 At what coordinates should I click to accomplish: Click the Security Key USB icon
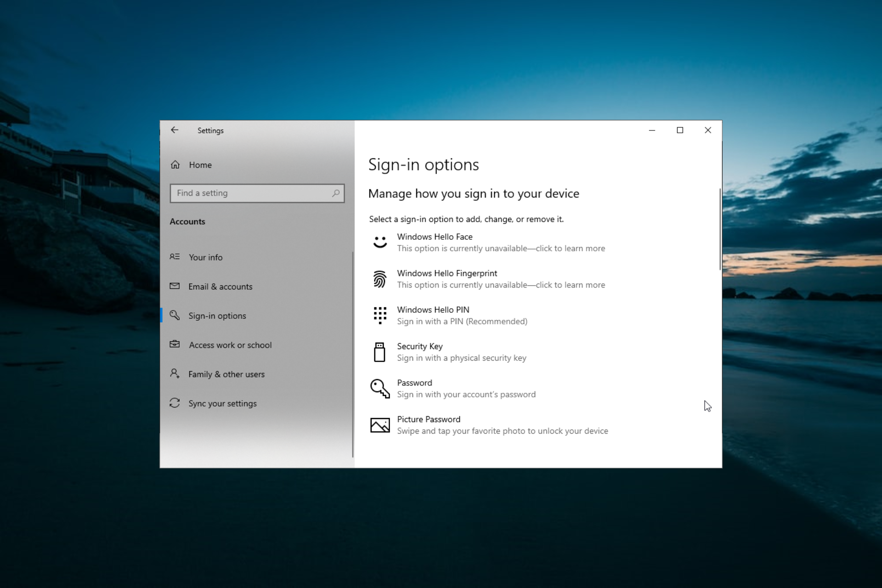click(379, 352)
